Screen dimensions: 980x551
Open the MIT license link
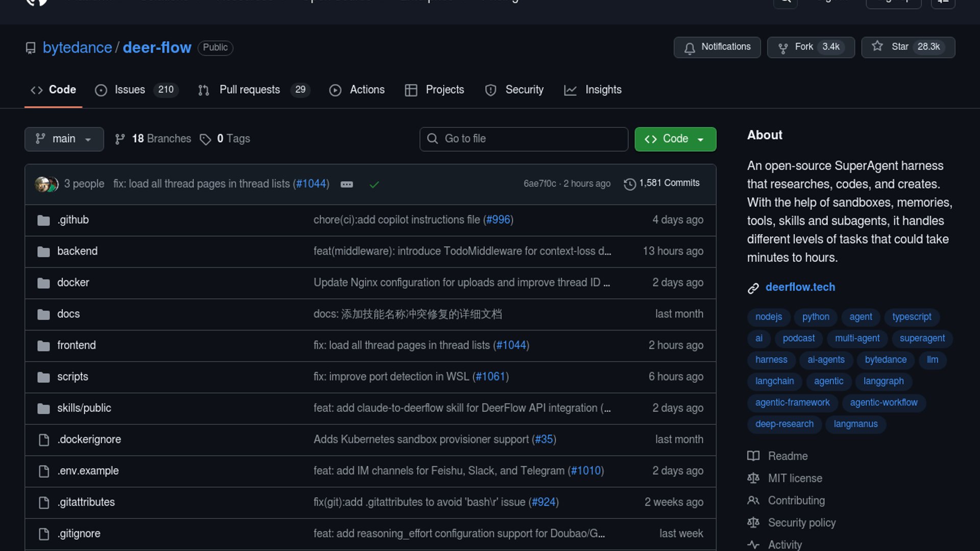(x=795, y=478)
